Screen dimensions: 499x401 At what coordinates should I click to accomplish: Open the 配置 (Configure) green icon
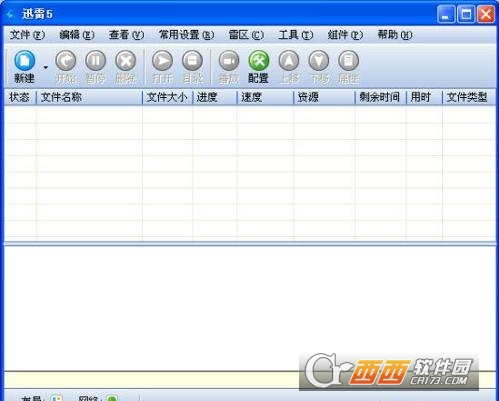click(x=259, y=61)
